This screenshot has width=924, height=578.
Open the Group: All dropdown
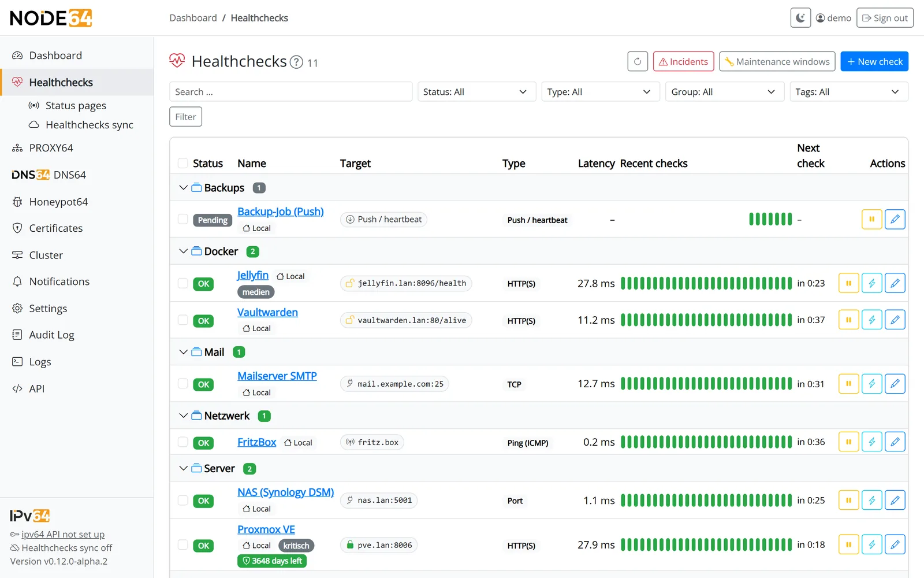(x=725, y=92)
